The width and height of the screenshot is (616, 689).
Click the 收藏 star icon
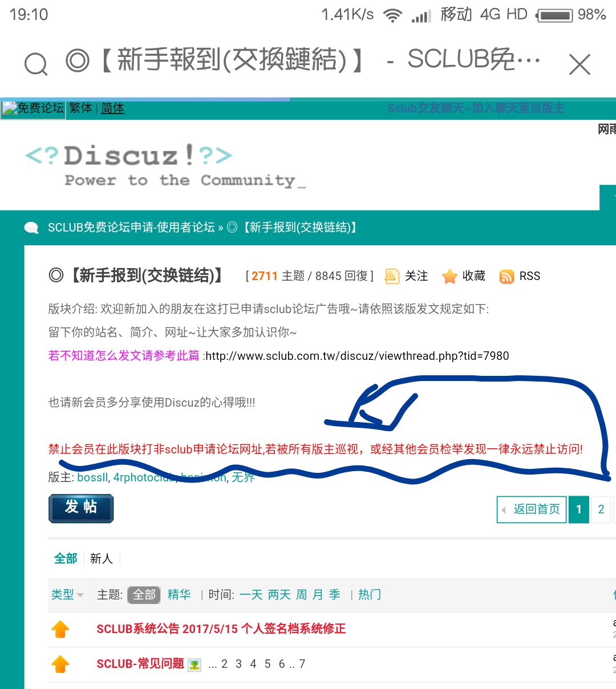click(x=450, y=276)
